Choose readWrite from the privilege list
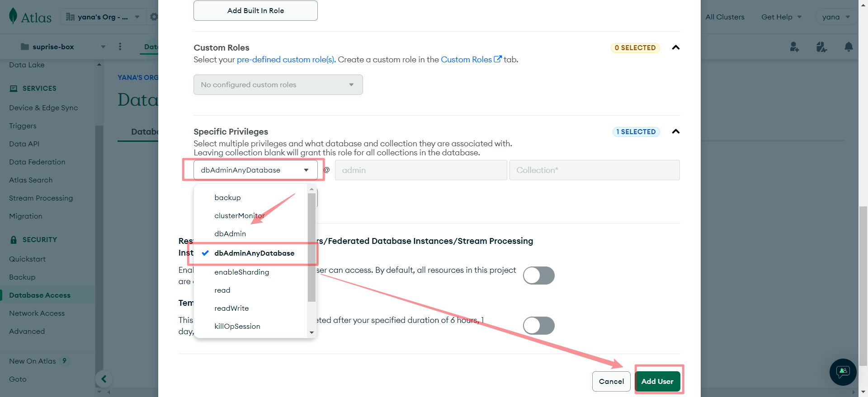868x397 pixels. point(231,308)
